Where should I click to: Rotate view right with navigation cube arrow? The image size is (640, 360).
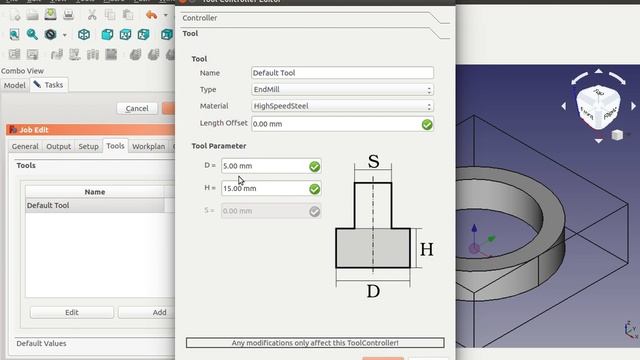(633, 106)
